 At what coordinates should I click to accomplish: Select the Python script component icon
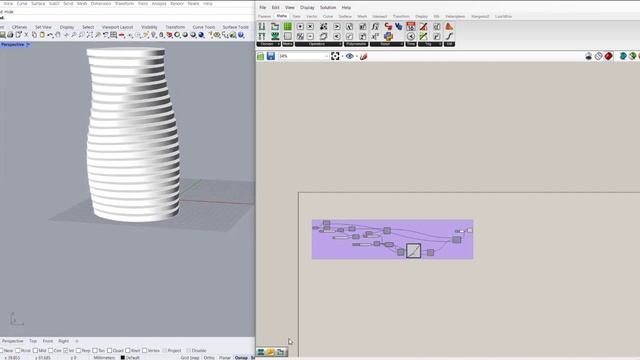[x=388, y=36]
